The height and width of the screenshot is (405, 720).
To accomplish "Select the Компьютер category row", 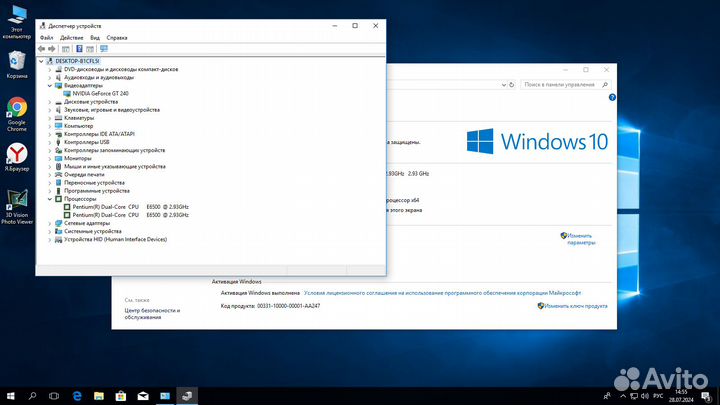I will (x=78, y=126).
